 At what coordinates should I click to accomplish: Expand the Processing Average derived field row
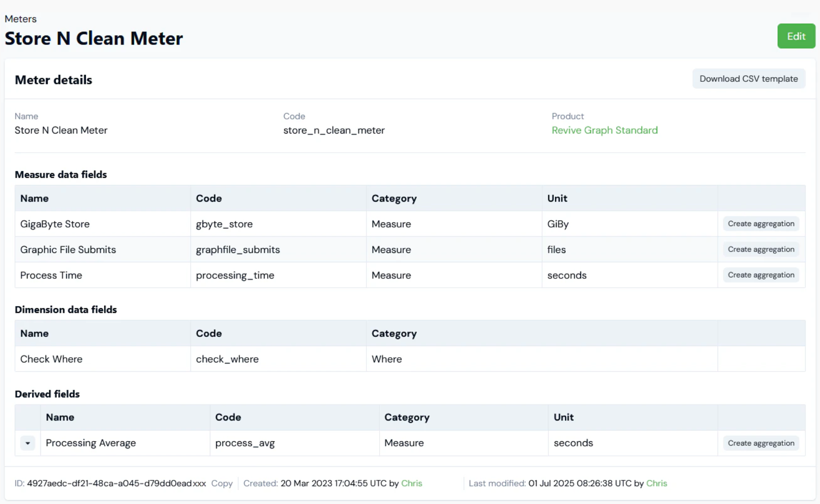point(28,443)
